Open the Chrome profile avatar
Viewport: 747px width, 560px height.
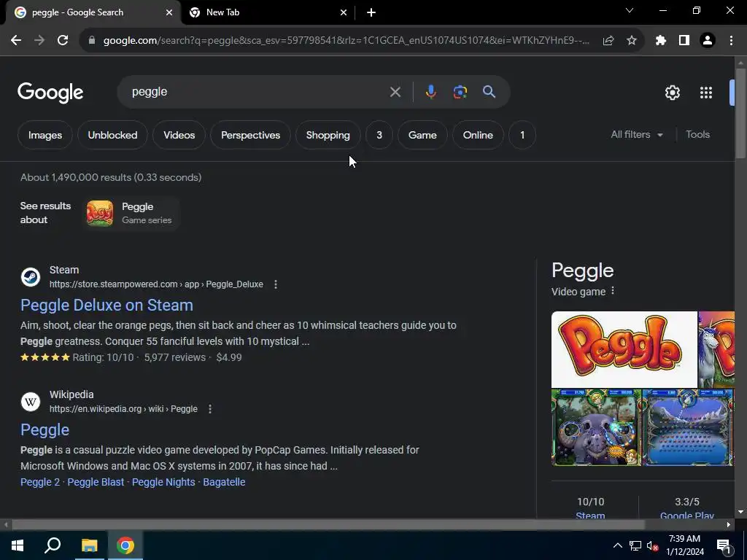[x=708, y=41]
